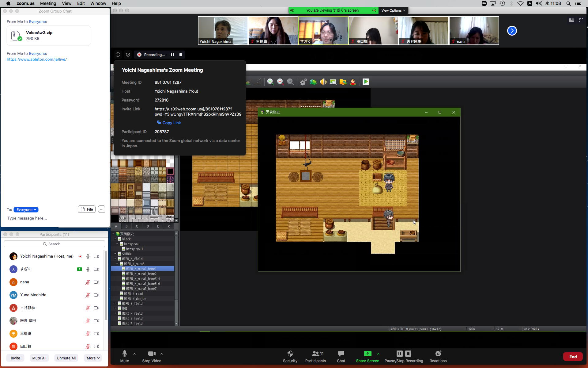The height and width of the screenshot is (368, 588).
Task: Click the zoom-in magnifier in RPG Maker
Action: click(x=270, y=82)
